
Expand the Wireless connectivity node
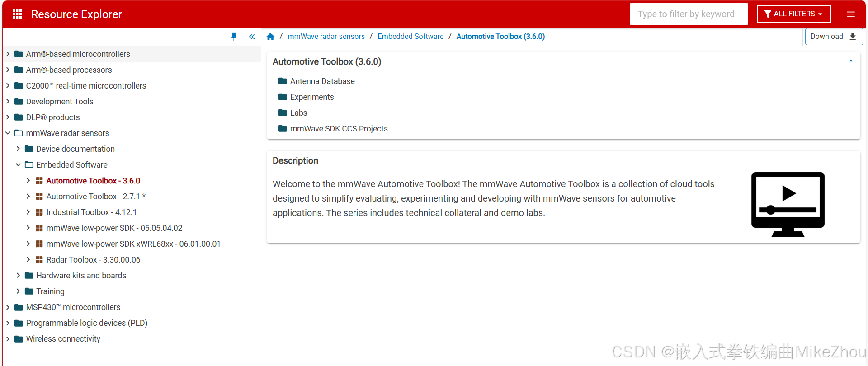pyautogui.click(x=8, y=338)
